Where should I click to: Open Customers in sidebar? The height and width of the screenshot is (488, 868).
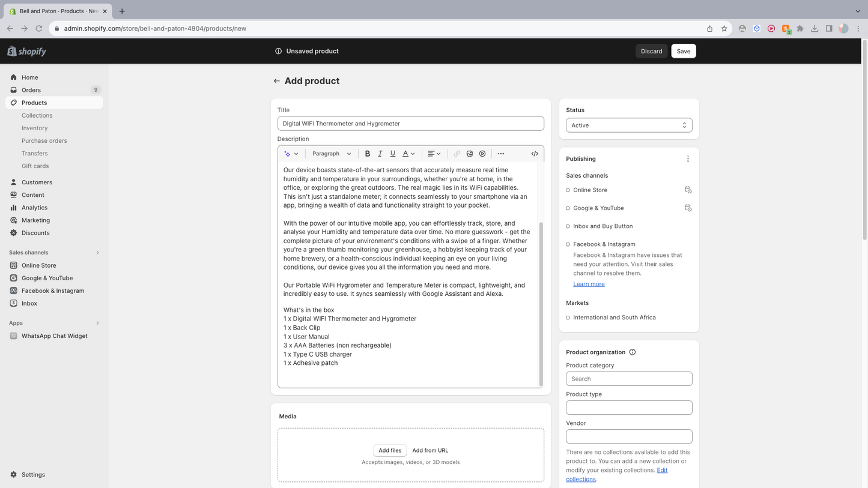pyautogui.click(x=54, y=182)
